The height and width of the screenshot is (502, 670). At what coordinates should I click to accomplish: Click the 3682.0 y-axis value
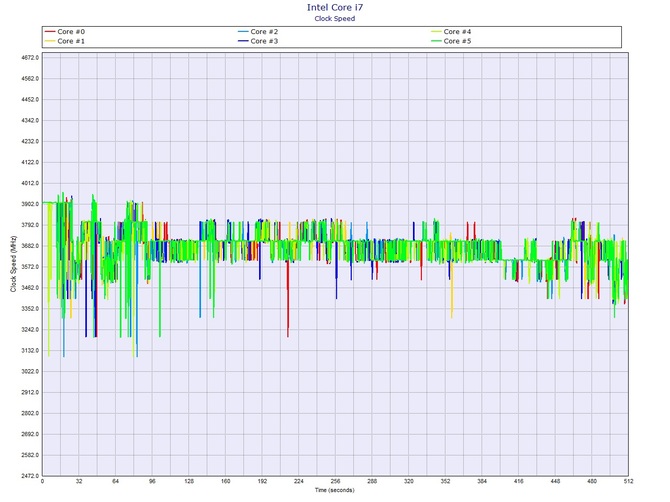click(x=30, y=246)
